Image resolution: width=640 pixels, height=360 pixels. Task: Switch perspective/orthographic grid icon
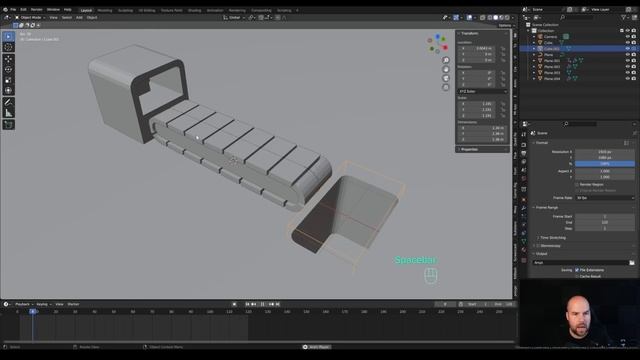446,87
